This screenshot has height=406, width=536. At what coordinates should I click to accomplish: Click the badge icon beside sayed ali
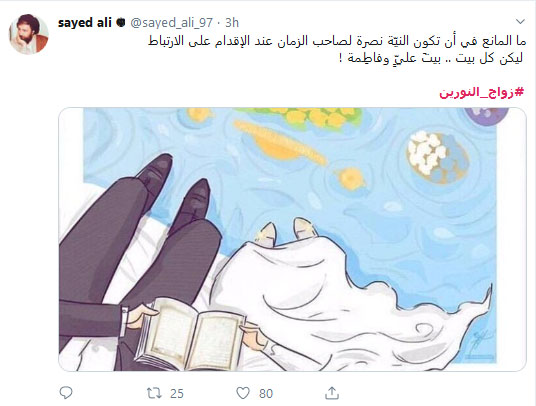coord(121,23)
